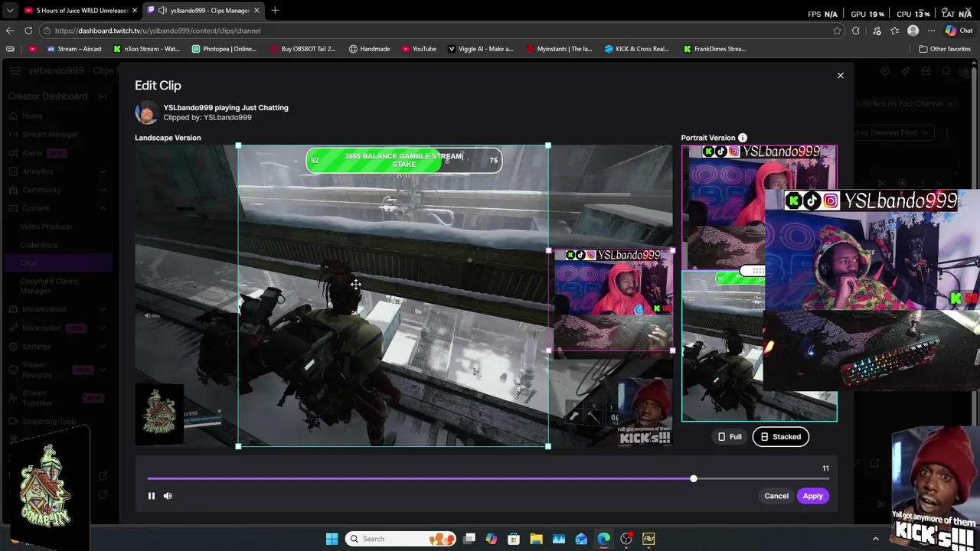The image size is (980, 551).
Task: Select the Stacked portrait layout
Action: pos(780,437)
